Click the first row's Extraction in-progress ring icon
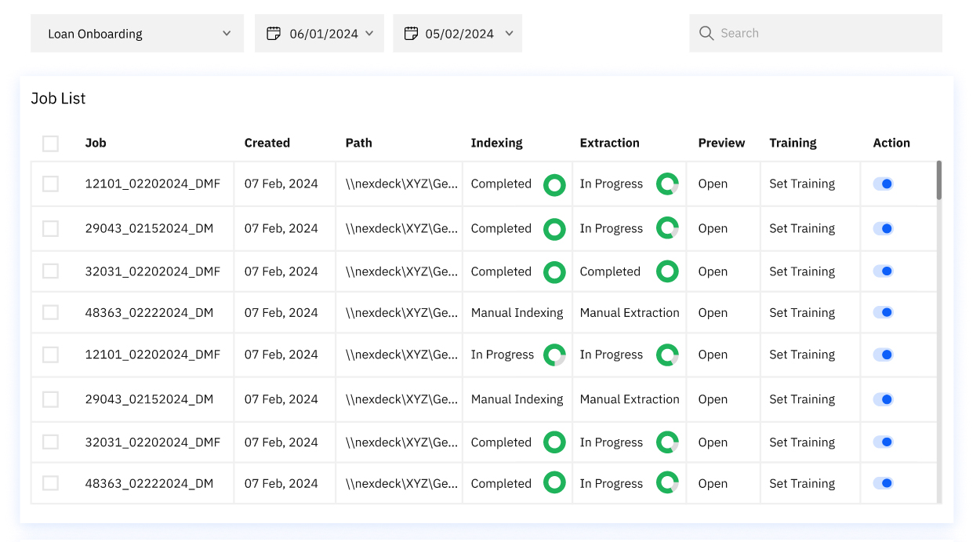This screenshot has height=542, width=980. coord(667,184)
